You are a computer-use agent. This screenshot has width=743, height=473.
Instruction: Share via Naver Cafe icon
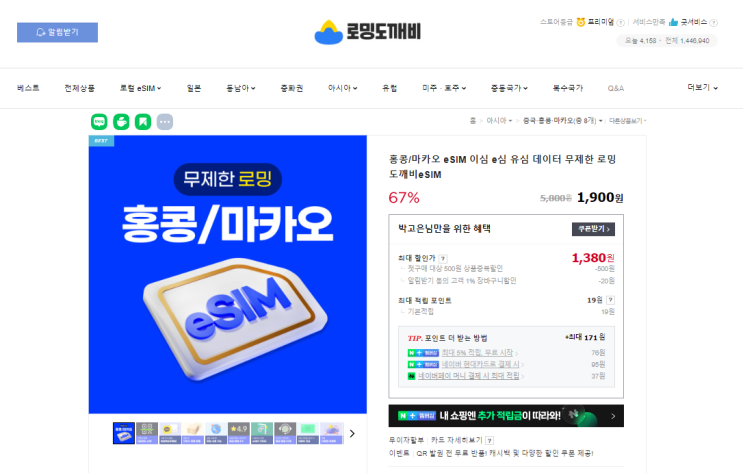[x=121, y=122]
